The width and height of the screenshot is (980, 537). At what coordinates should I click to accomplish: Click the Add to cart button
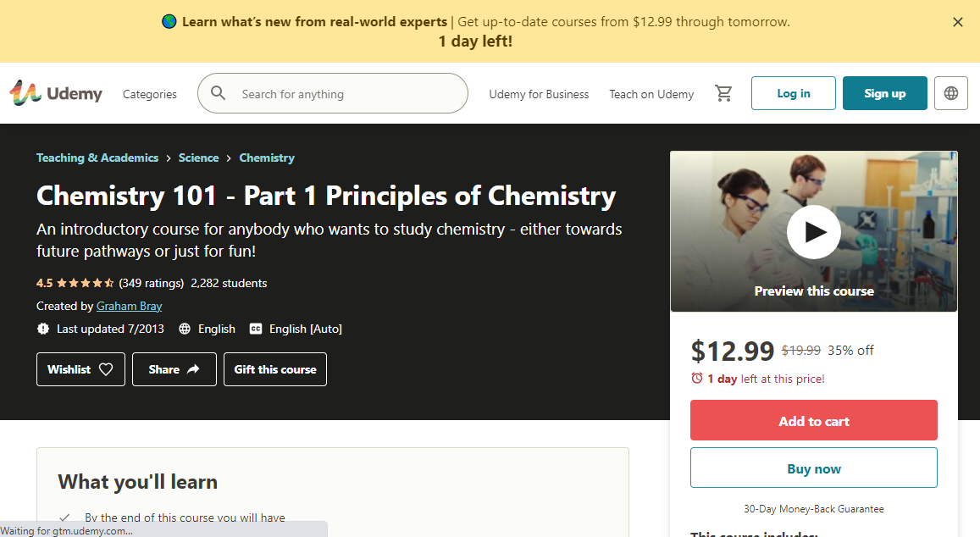pos(813,420)
